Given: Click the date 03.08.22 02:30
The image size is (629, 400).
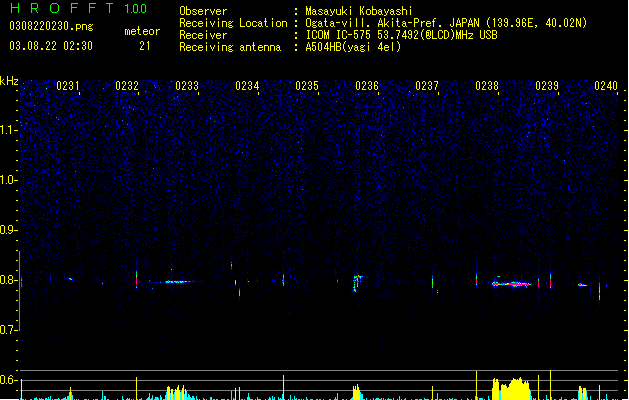Looking at the screenshot, I should click(x=51, y=46).
